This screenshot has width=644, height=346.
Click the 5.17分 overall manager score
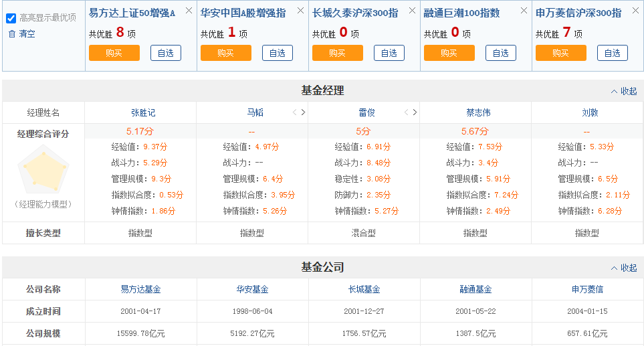click(140, 131)
